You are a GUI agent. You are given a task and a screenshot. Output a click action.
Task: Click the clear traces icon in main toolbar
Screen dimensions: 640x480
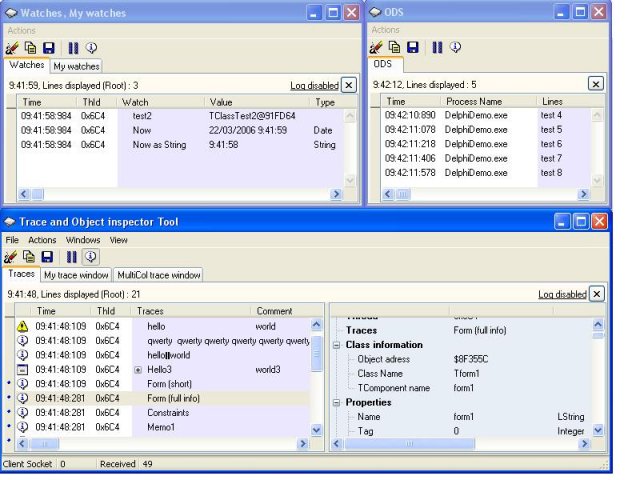[x=11, y=257]
